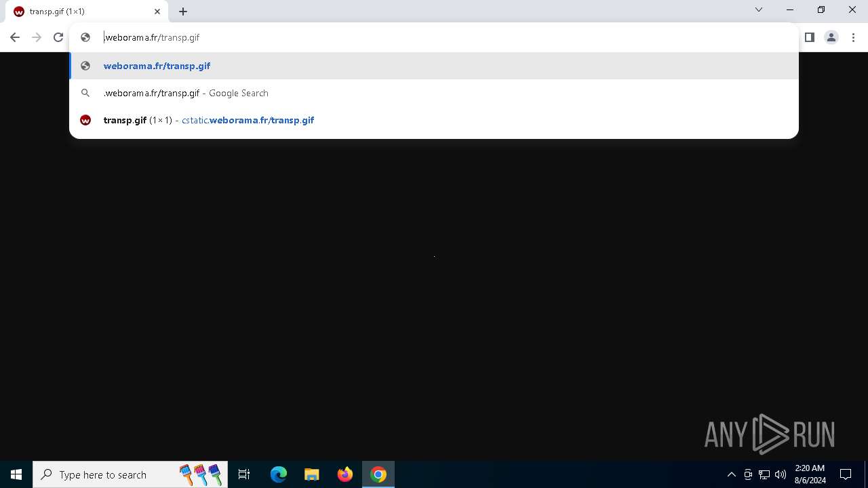The image size is (868, 488).
Task: Open the notification center
Action: (x=846, y=474)
